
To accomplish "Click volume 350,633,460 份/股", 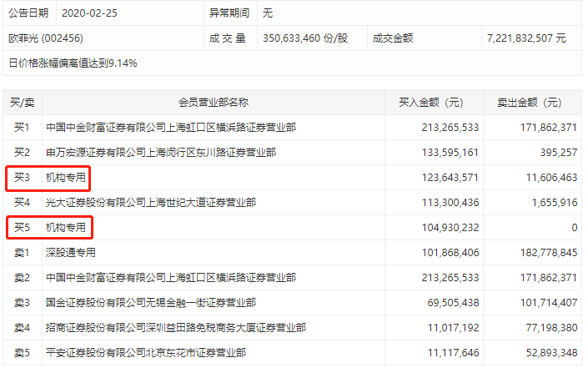I will (305, 38).
